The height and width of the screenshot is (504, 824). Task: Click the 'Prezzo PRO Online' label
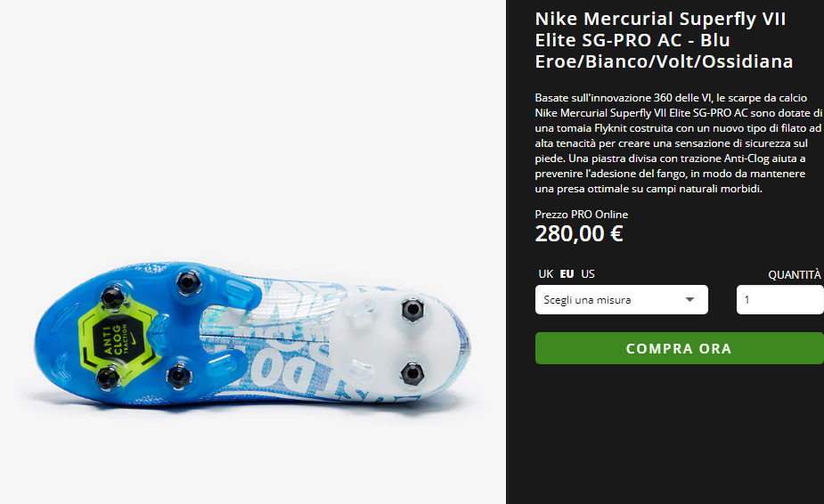(581, 215)
